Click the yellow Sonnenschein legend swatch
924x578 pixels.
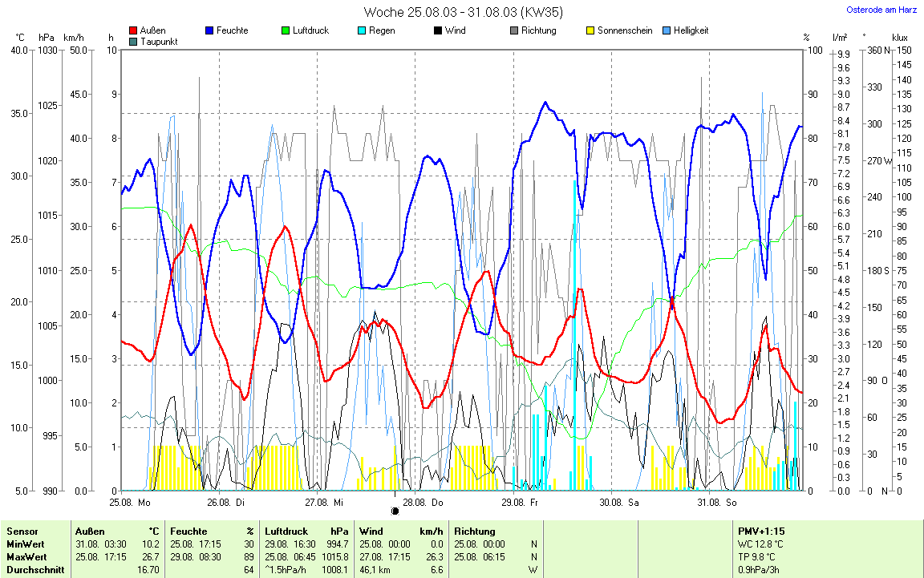[x=590, y=31]
